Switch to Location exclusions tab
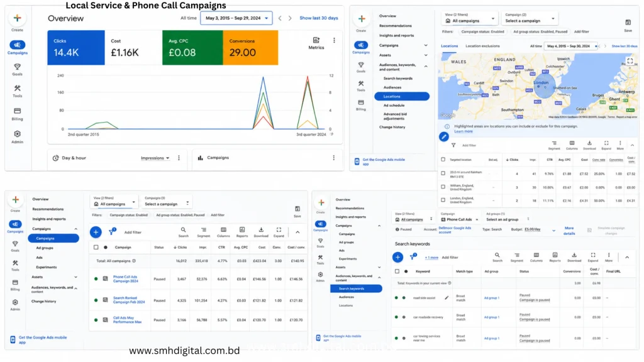This screenshot has width=644, height=362. click(x=482, y=46)
